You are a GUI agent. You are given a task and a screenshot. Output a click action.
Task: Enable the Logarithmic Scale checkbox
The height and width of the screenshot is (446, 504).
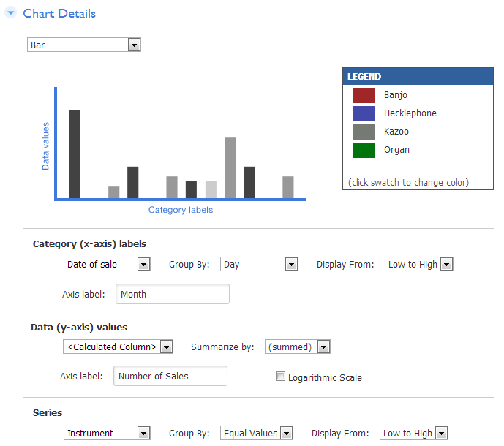(x=280, y=377)
